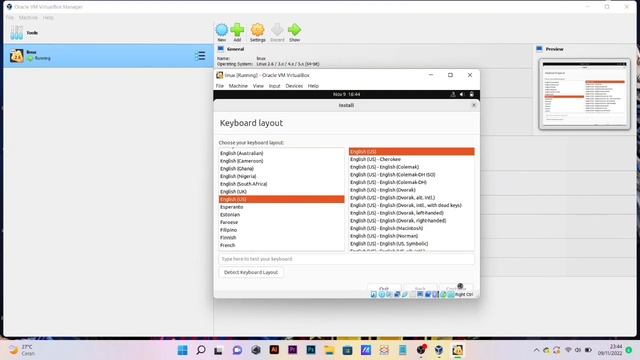Open File Explorer from the taskbar
This screenshot has width=640, height=360.
329,350
